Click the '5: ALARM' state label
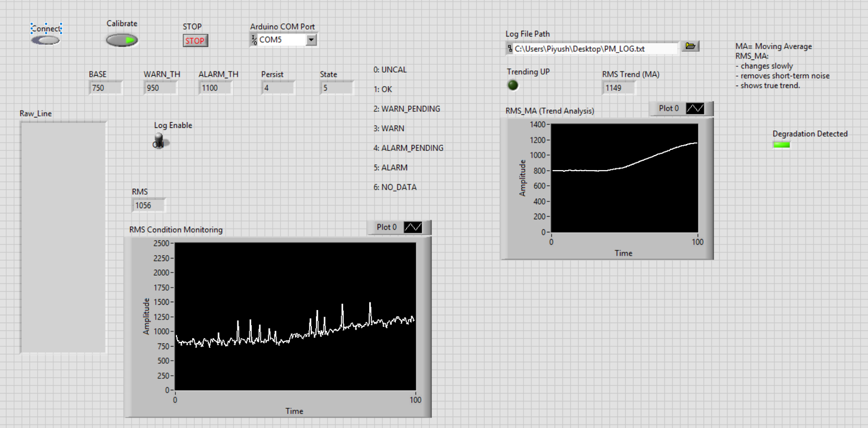The height and width of the screenshot is (428, 868). pyautogui.click(x=391, y=168)
